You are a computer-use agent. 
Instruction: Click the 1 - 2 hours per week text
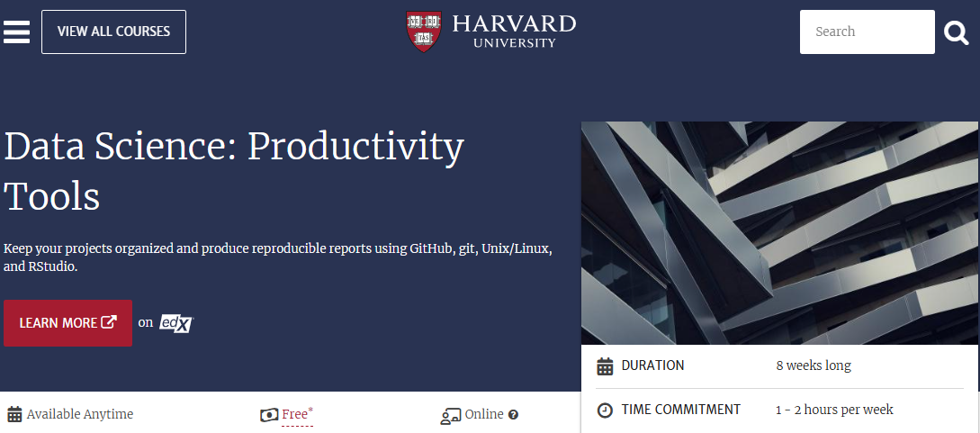[x=834, y=410]
